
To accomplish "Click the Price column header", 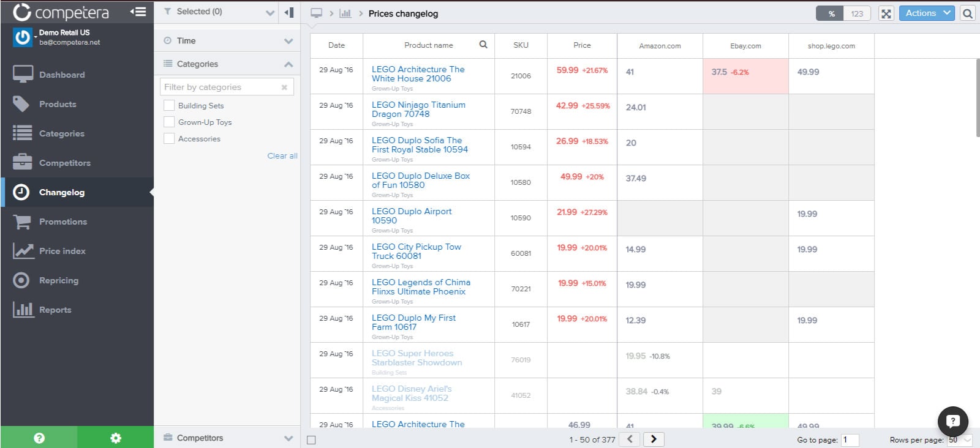I will pos(582,45).
